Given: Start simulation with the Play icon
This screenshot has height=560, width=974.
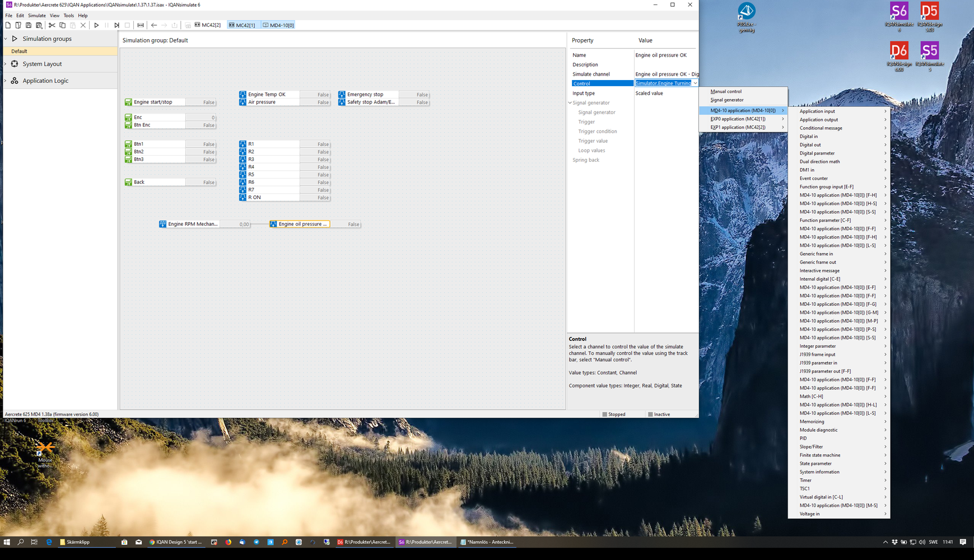Looking at the screenshot, I should coord(96,25).
